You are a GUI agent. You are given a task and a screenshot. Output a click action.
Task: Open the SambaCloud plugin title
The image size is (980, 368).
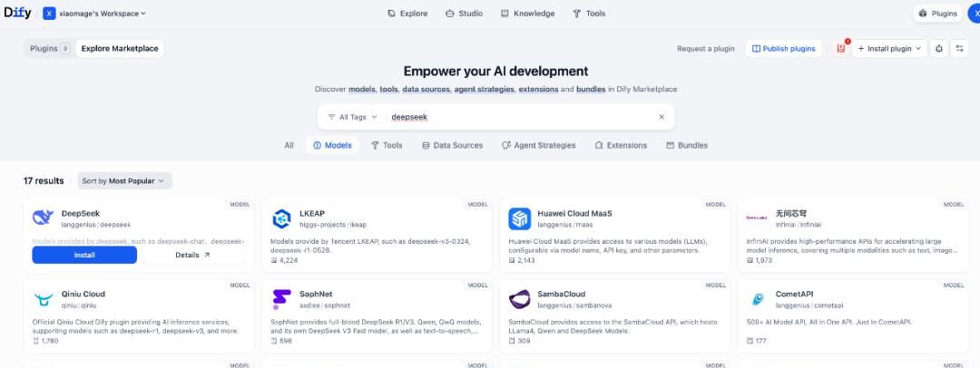coord(561,294)
